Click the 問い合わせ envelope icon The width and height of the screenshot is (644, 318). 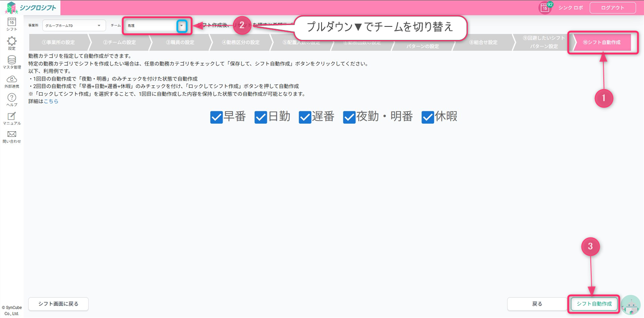(x=12, y=134)
